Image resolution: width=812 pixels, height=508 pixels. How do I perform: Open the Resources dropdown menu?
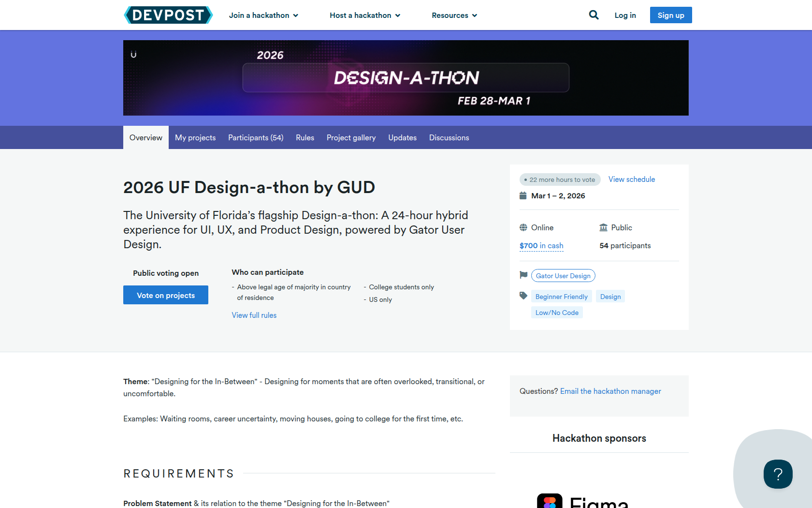click(454, 15)
